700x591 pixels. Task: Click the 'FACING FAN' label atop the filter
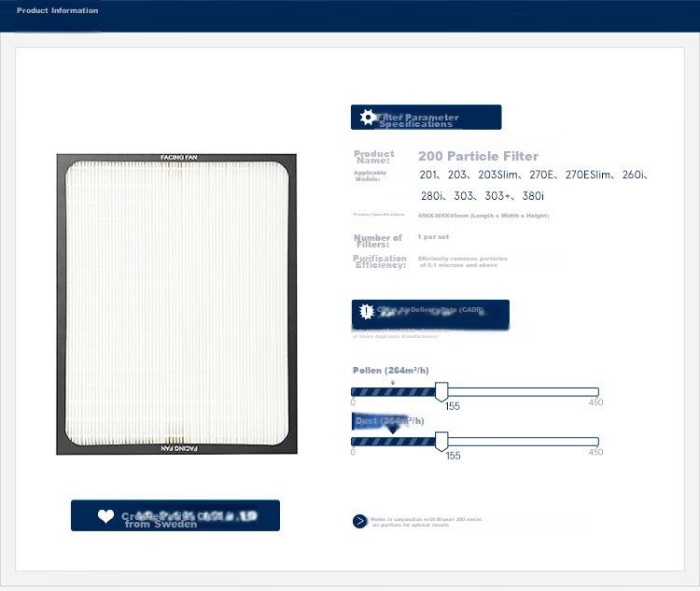pos(178,157)
